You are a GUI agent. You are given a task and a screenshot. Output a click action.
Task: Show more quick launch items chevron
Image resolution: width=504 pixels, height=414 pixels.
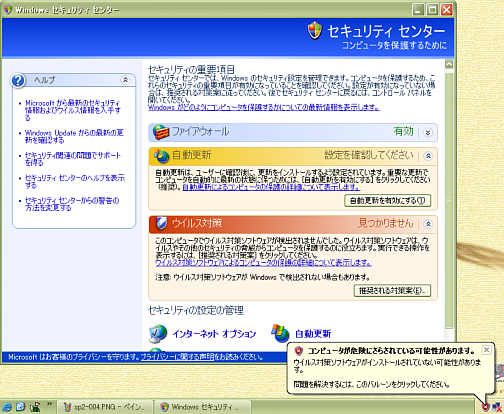pos(49,404)
